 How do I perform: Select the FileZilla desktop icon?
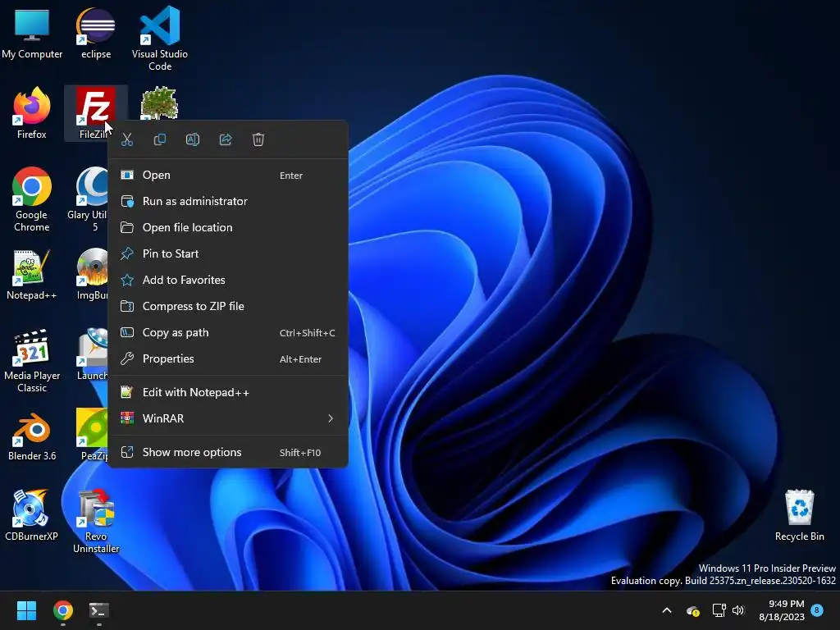[95, 112]
